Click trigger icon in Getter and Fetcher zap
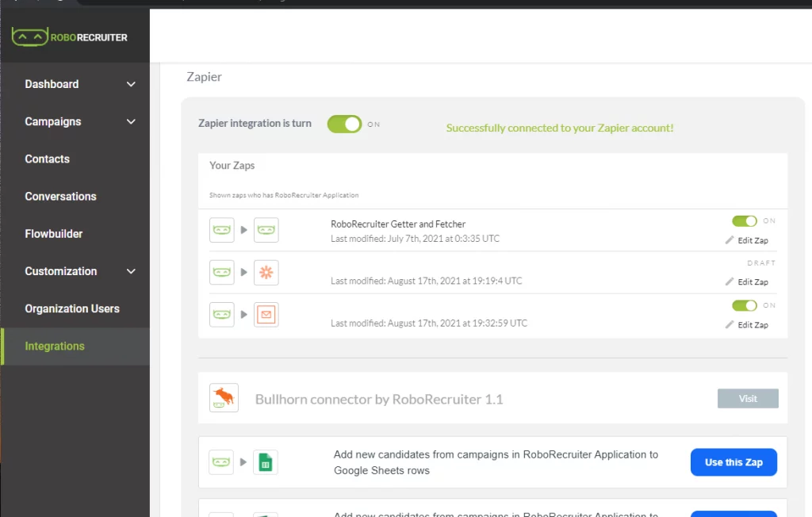 (x=222, y=230)
